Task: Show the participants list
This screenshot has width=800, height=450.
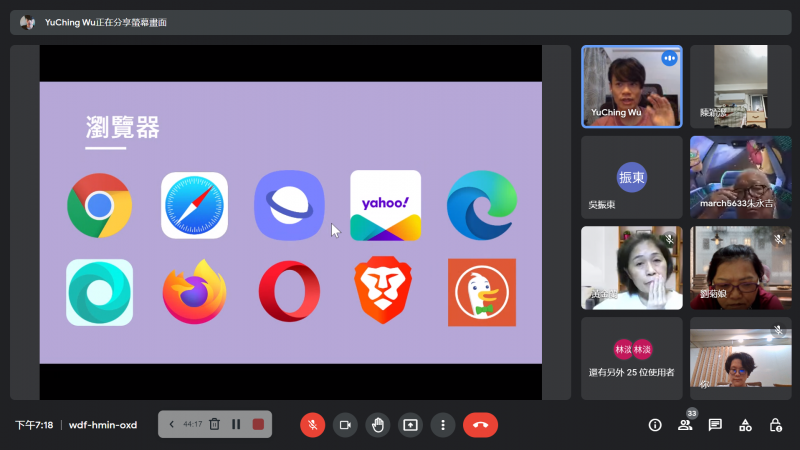Action: point(685,425)
